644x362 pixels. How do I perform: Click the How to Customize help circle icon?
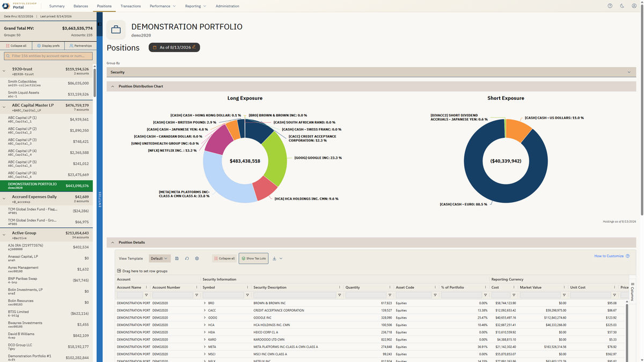click(x=628, y=256)
